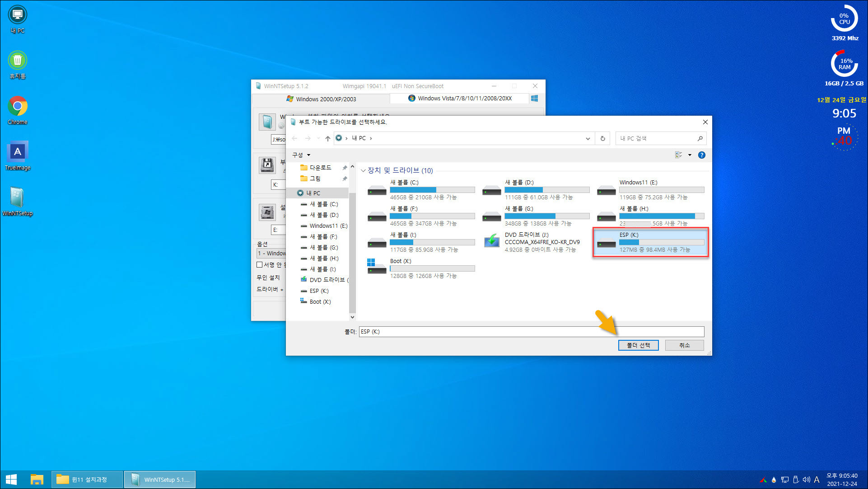Select drive 새 볼륨 (D:) in drive grid
868x489 pixels.
coord(536,190)
